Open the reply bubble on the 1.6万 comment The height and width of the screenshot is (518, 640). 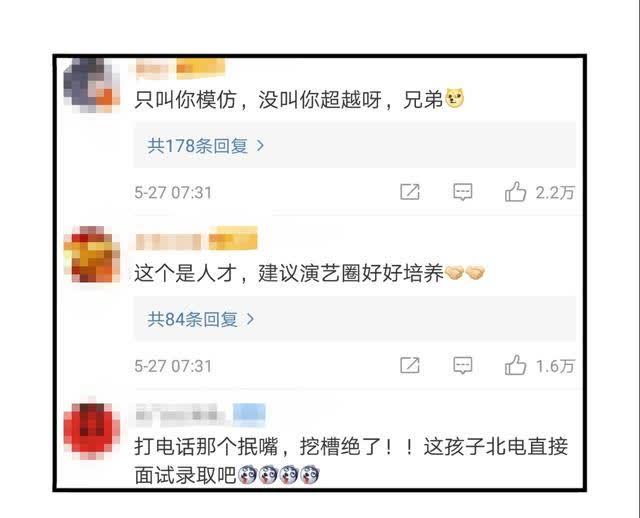tap(462, 365)
